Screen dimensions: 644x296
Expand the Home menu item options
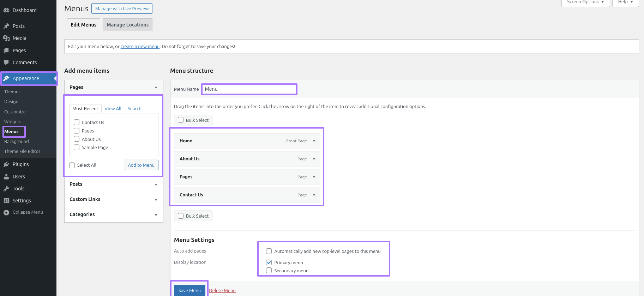pos(314,141)
